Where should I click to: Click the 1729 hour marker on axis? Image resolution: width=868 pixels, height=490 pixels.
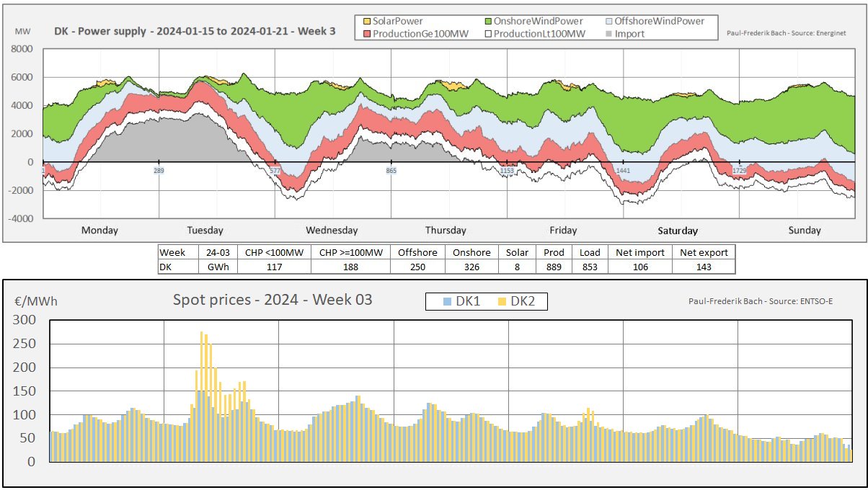[x=740, y=171]
